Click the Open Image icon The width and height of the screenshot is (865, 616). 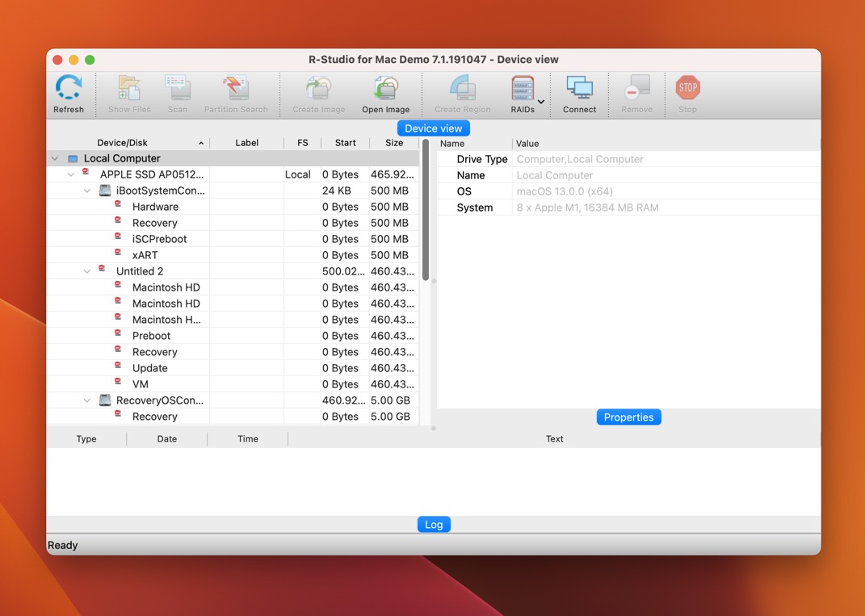click(385, 89)
